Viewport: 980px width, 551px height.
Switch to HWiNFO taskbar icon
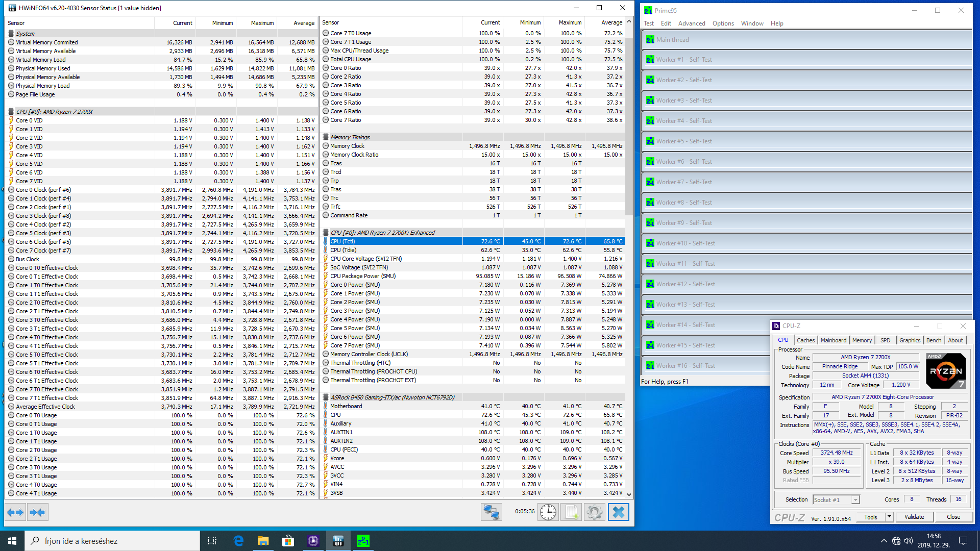point(338,541)
